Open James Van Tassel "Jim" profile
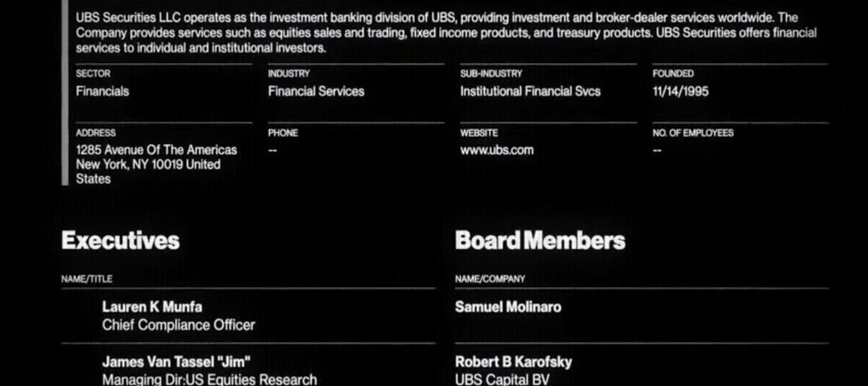The height and width of the screenshot is (386, 868). (x=176, y=361)
